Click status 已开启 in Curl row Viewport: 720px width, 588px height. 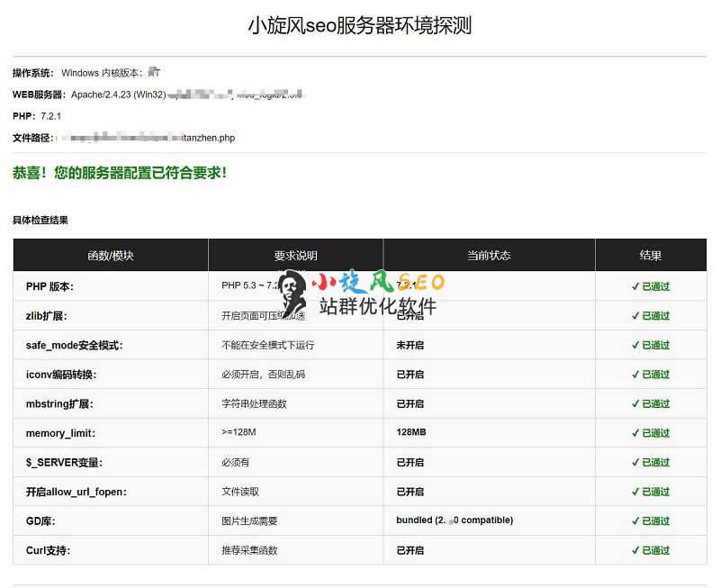[410, 550]
